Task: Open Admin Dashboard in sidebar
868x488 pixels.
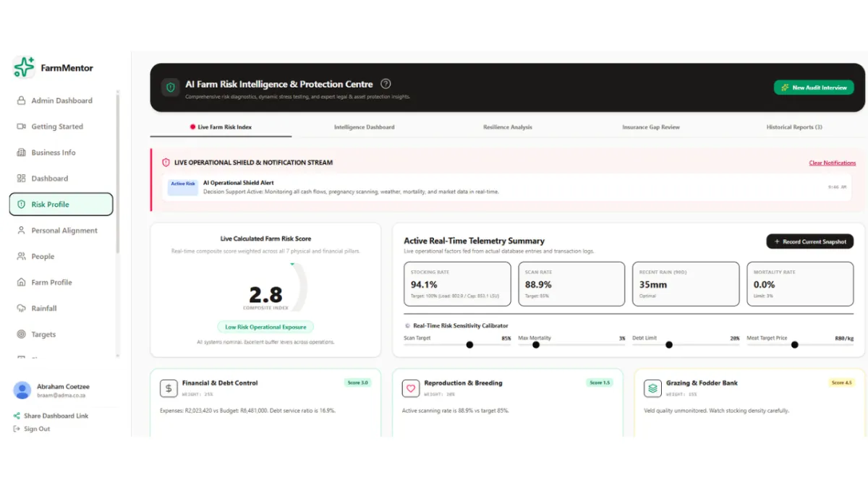Action: pos(61,100)
